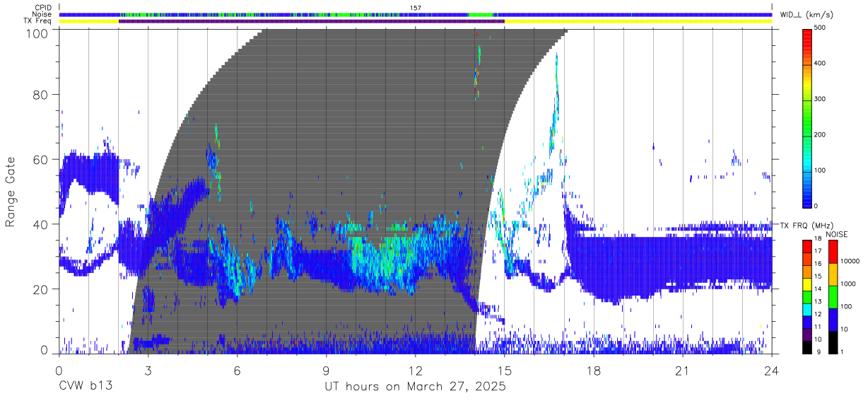
Task: Click the red segment of the NOISE colorbar
Action: [833, 251]
